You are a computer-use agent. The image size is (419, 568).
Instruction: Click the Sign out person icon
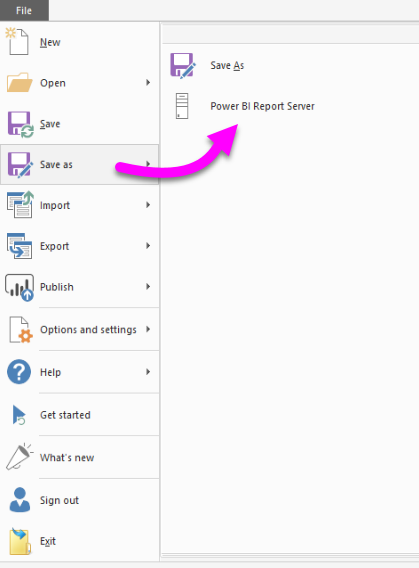[20, 500]
